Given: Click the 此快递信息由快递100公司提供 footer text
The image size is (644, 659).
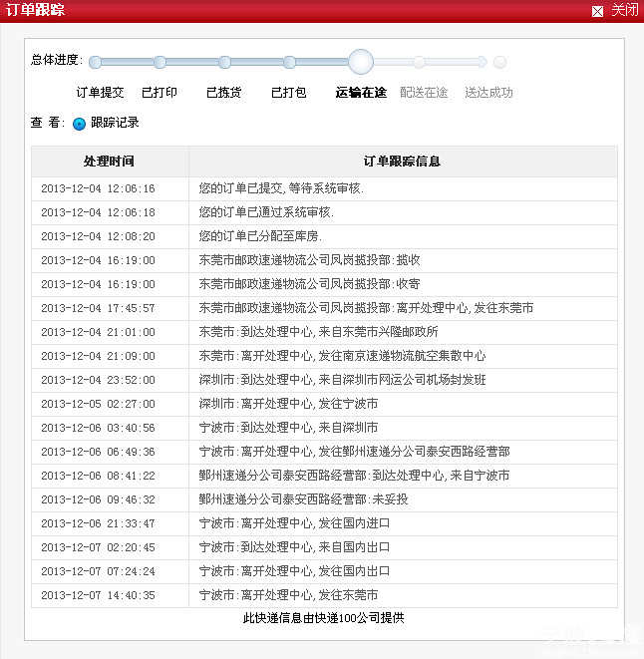Looking at the screenshot, I should coord(324,618).
